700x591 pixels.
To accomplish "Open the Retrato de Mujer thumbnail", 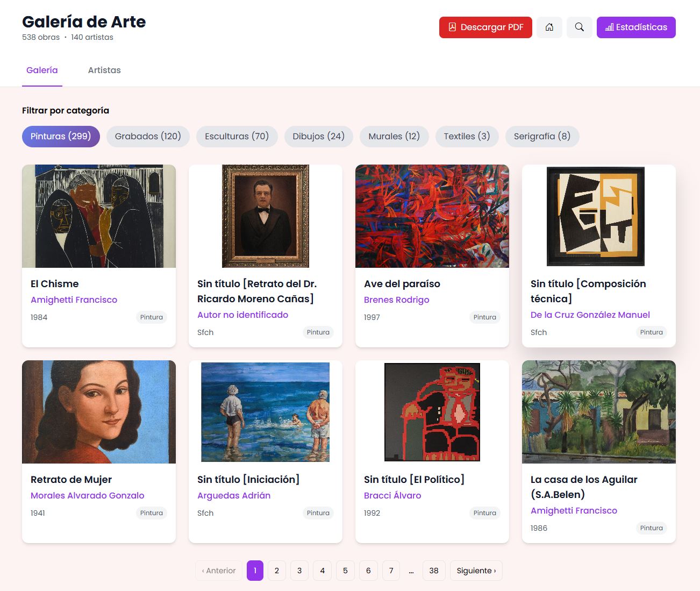I will tap(99, 412).
